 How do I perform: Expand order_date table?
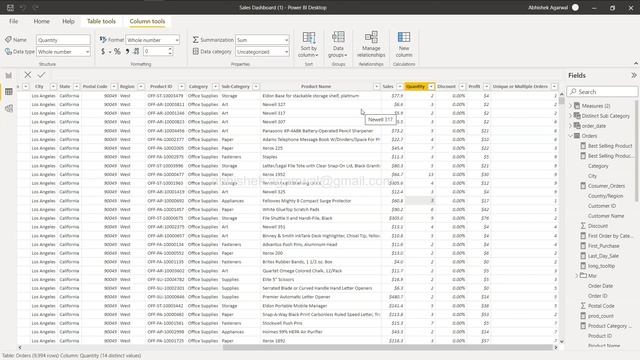coord(570,126)
